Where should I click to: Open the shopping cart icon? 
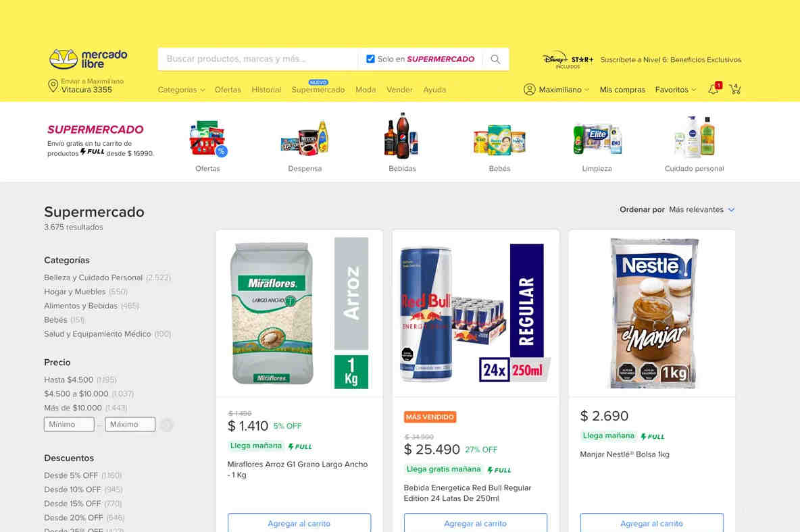[x=734, y=89]
